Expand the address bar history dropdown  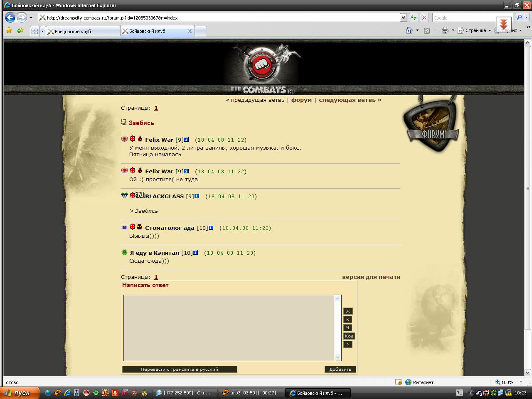tap(403, 17)
